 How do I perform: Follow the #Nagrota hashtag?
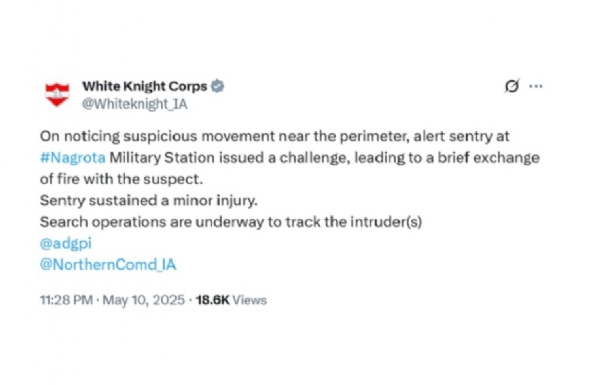point(73,158)
